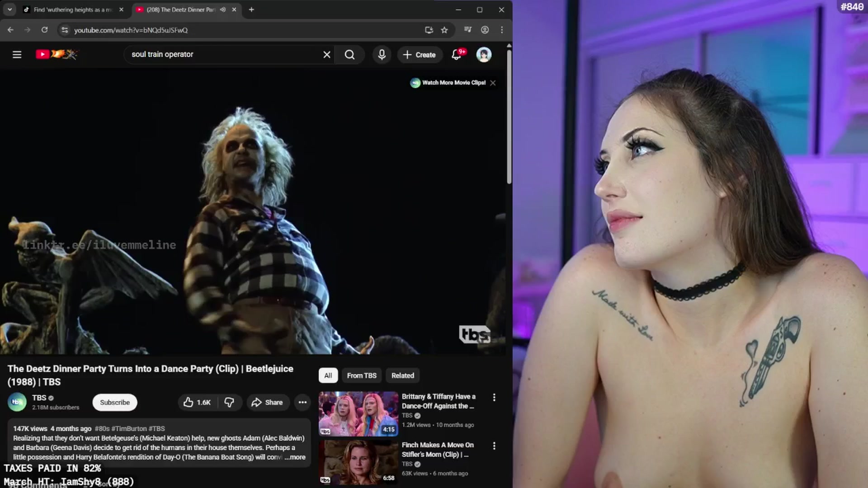Open the Chrome profile icon
Viewport: 868px width, 488px height.
click(x=485, y=30)
